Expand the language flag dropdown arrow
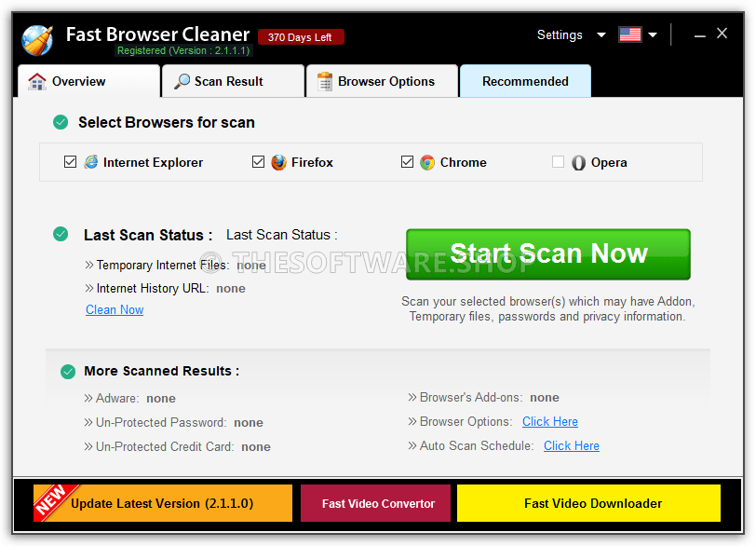Screen dimensions: 756x546 [653, 34]
